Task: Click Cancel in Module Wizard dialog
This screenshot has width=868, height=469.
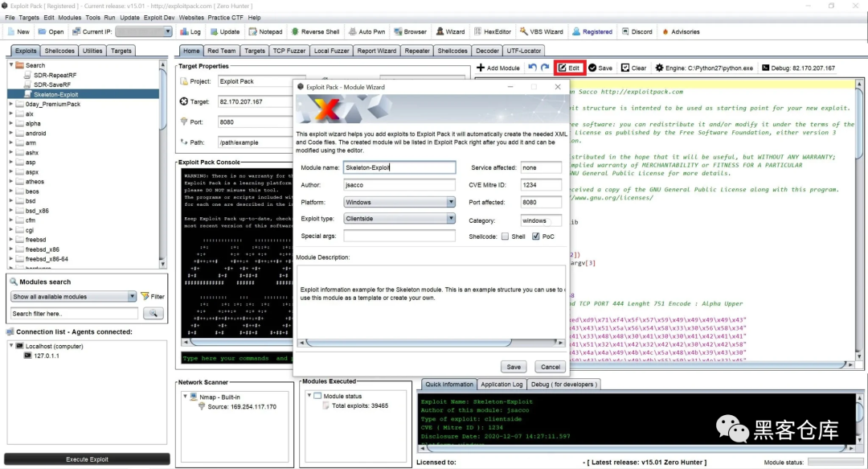Action: click(551, 367)
